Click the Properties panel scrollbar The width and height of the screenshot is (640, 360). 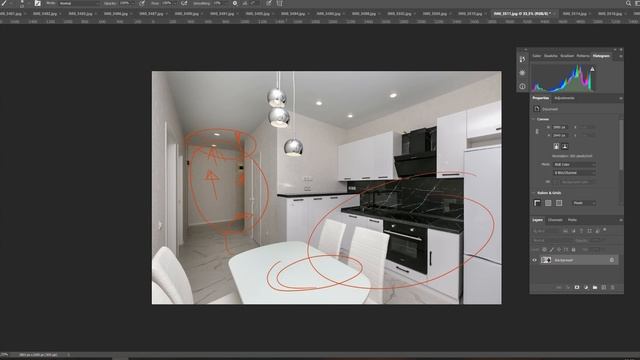pyautogui.click(x=621, y=145)
